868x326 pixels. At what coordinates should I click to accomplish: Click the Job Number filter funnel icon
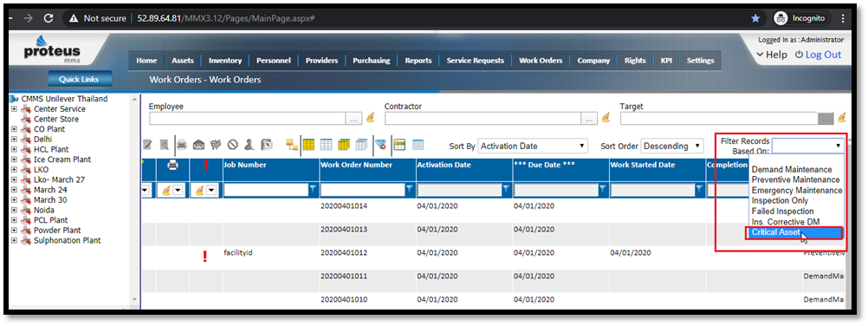point(314,190)
